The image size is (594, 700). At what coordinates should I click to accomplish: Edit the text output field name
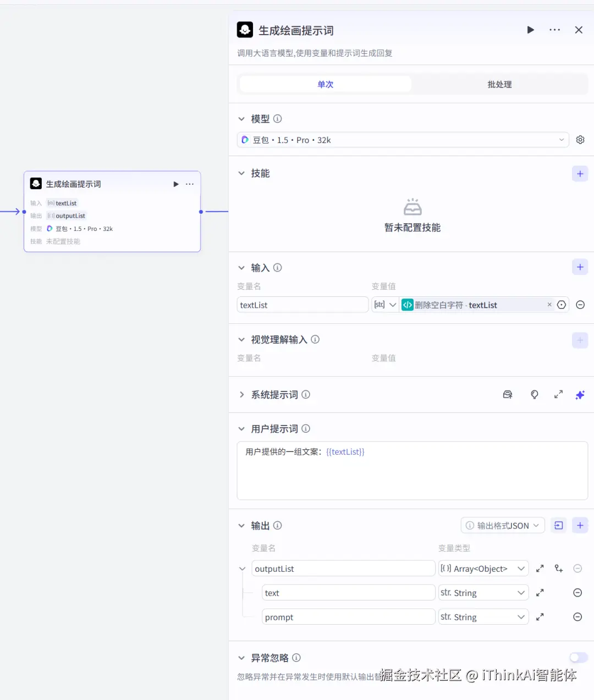[349, 593]
